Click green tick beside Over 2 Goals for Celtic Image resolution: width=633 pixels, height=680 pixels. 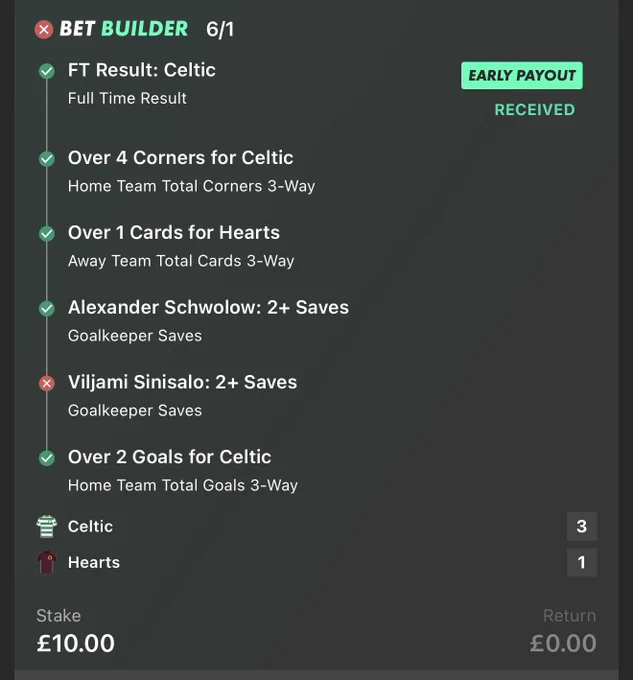47,458
